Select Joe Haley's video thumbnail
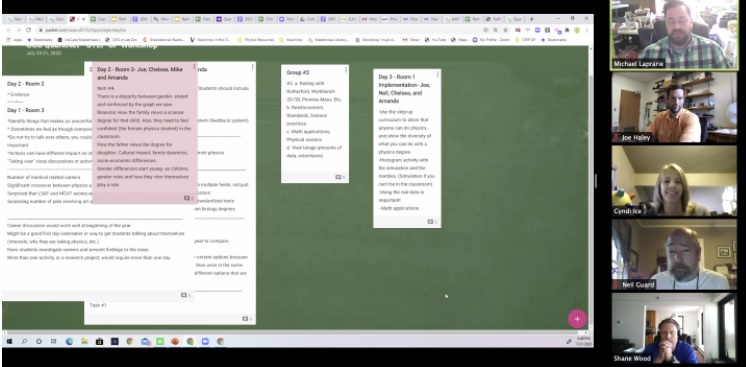Image resolution: width=746 pixels, height=367 pixels. pyautogui.click(x=674, y=108)
